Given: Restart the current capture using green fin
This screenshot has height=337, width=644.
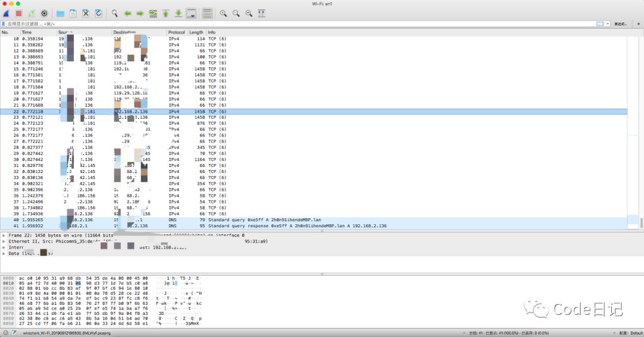Looking at the screenshot, I should click(x=32, y=14).
